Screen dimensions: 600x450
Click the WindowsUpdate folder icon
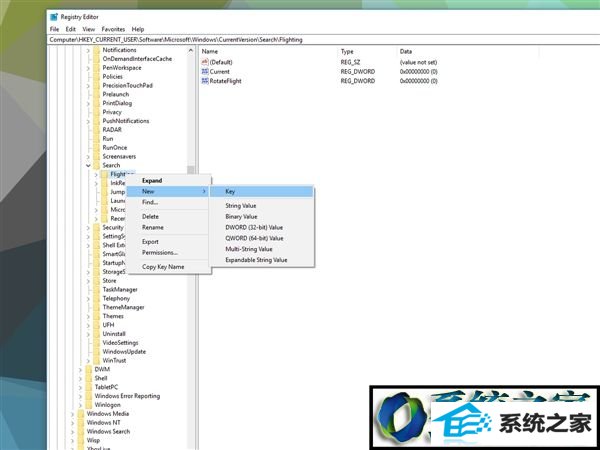(96, 352)
